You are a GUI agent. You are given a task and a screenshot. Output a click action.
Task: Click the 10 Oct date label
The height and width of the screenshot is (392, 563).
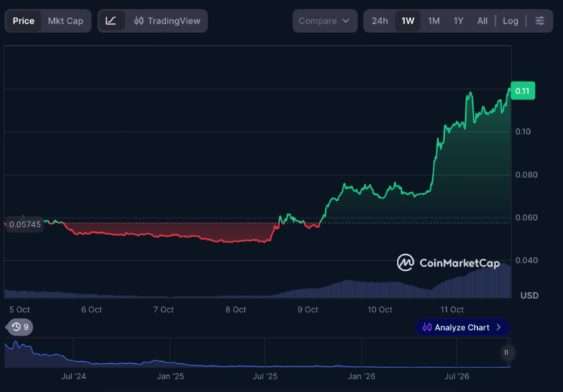pos(380,310)
